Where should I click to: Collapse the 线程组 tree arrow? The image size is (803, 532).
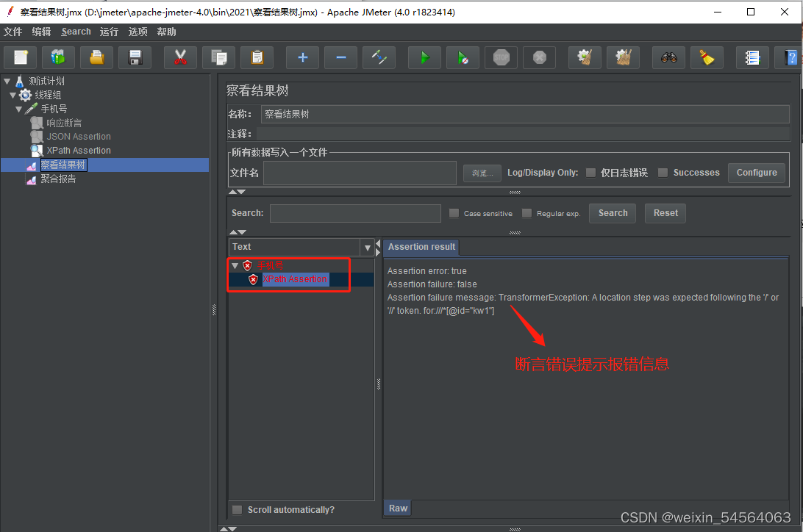click(x=13, y=95)
